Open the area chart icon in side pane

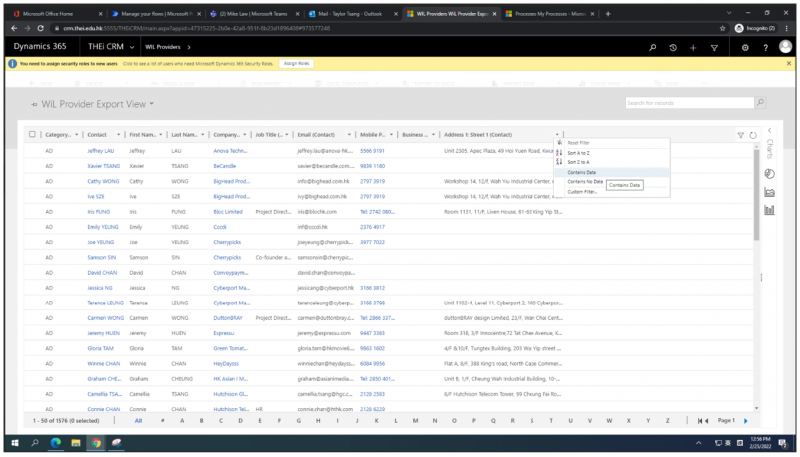click(x=769, y=192)
